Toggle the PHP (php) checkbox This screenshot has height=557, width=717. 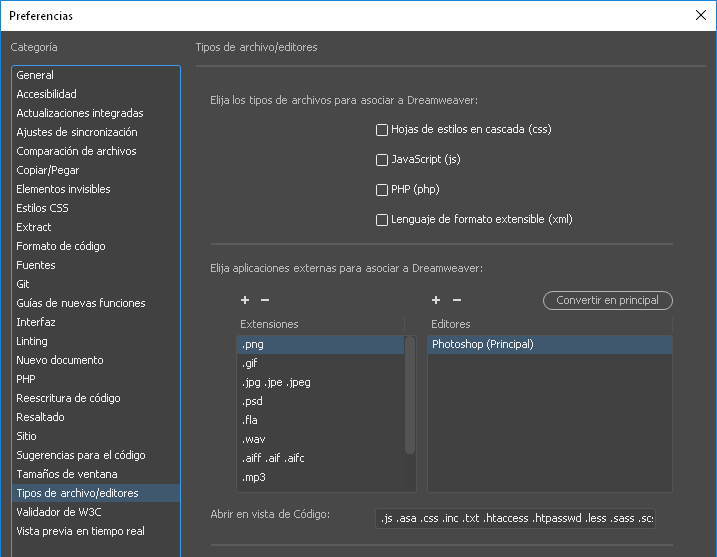pyautogui.click(x=381, y=190)
